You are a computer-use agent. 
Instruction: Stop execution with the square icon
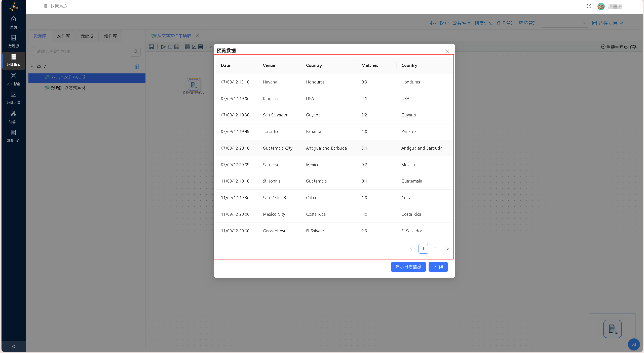coord(170,47)
